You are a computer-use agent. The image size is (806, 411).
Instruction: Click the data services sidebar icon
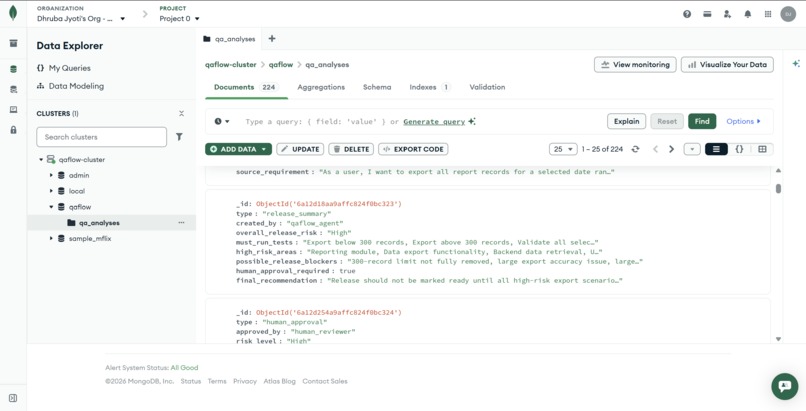coord(13,89)
